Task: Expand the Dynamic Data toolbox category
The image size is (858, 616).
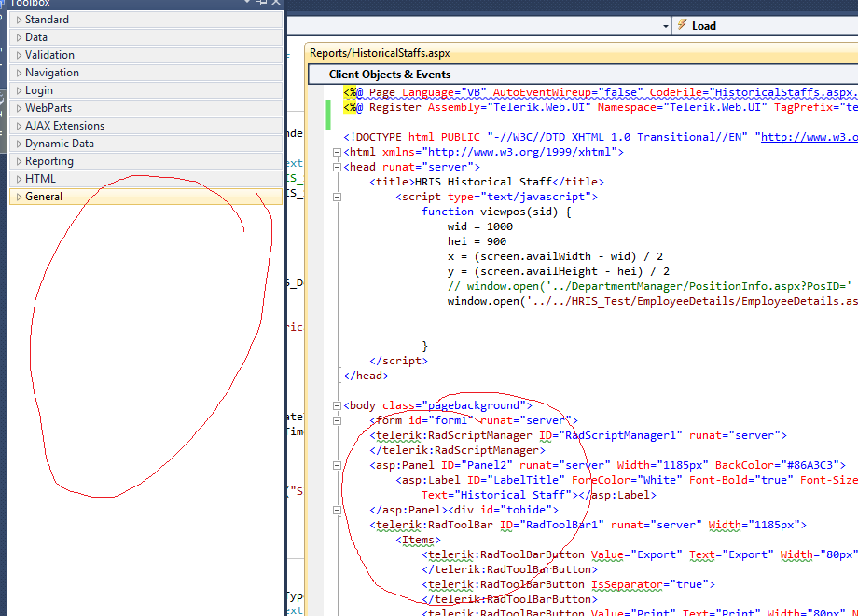Action: (x=145, y=144)
